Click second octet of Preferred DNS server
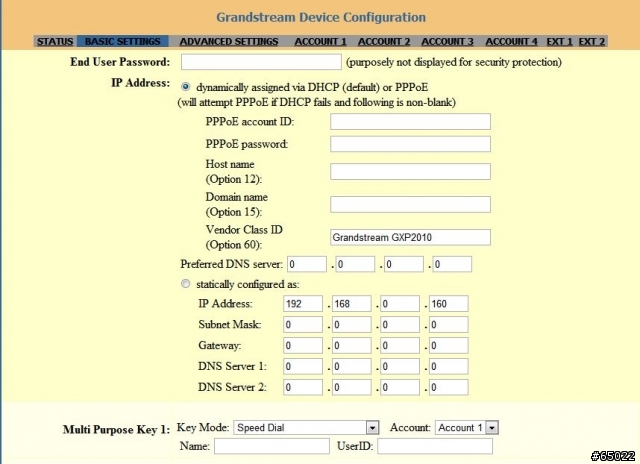The width and height of the screenshot is (640, 464). [355, 264]
